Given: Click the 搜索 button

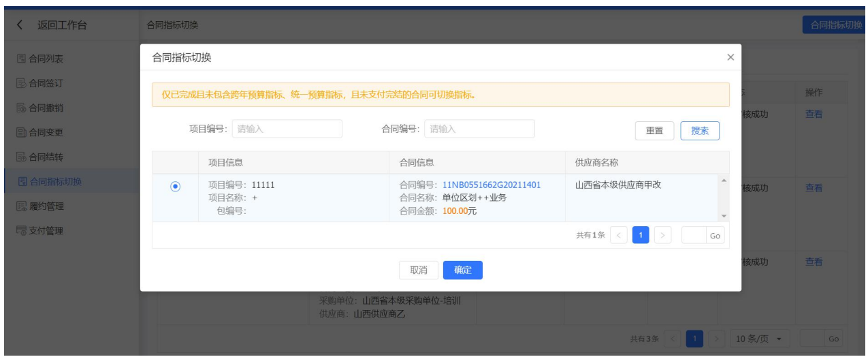Looking at the screenshot, I should 700,131.
